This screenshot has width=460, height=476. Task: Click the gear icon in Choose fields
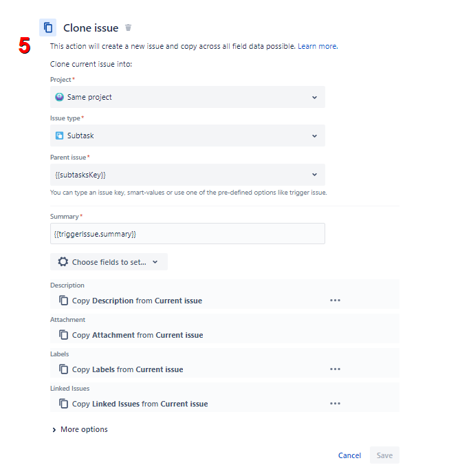tap(63, 261)
